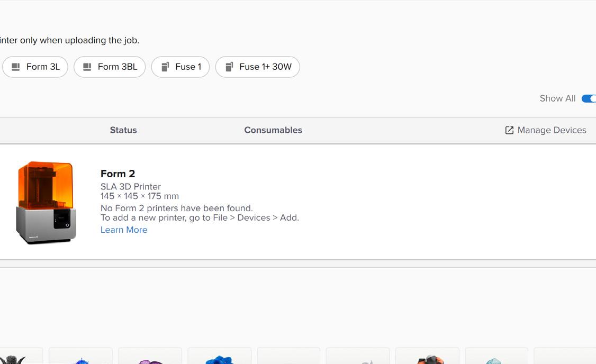Click 'No Form 2 printers have been found' text
This screenshot has height=364, width=596.
(x=176, y=208)
